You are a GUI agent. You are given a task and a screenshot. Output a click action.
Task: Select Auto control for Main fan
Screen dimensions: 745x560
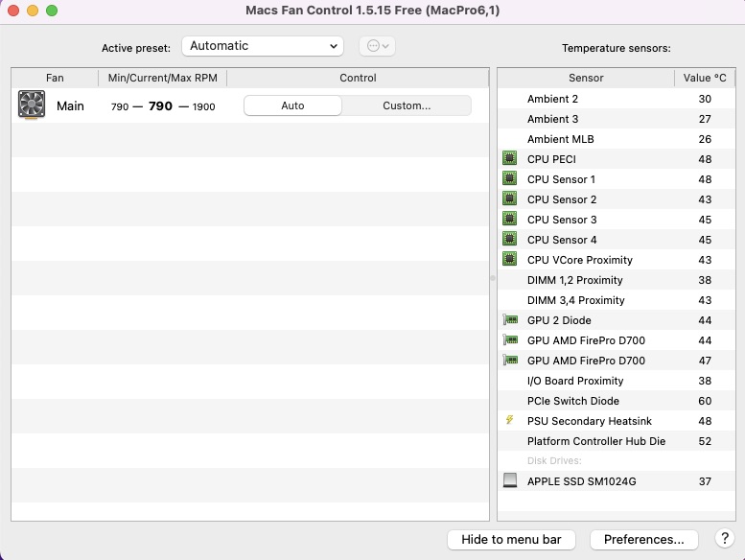pyautogui.click(x=292, y=105)
